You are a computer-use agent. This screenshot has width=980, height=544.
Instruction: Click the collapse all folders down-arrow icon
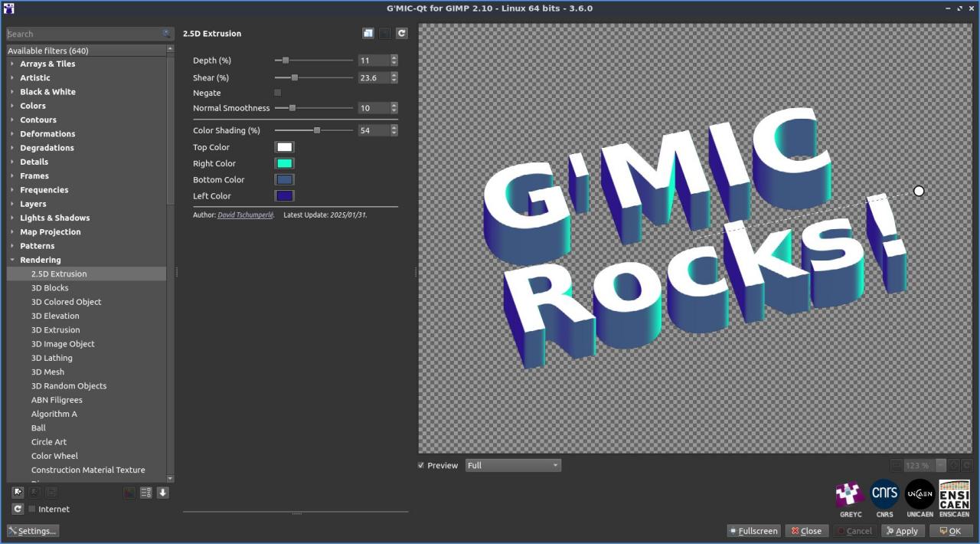coord(163,493)
